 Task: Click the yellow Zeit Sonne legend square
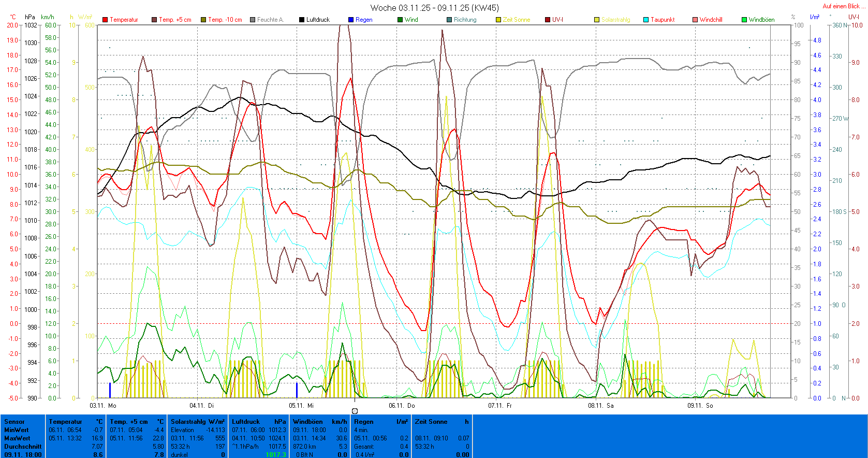(498, 20)
